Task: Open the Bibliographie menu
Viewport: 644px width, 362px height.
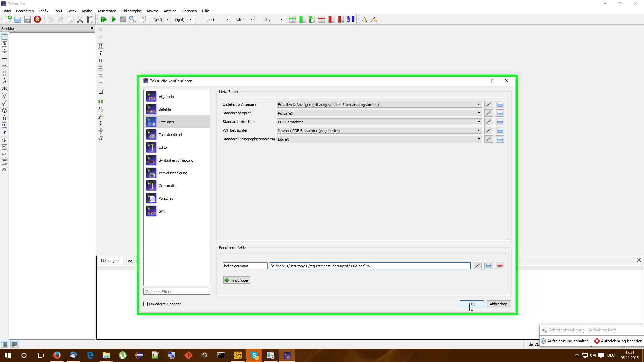Action: pos(131,11)
